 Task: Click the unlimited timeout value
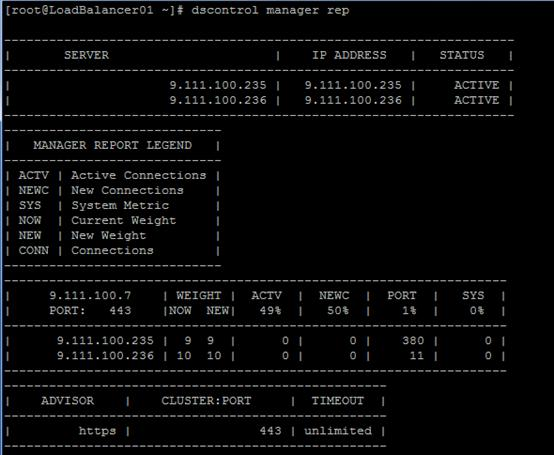click(338, 431)
